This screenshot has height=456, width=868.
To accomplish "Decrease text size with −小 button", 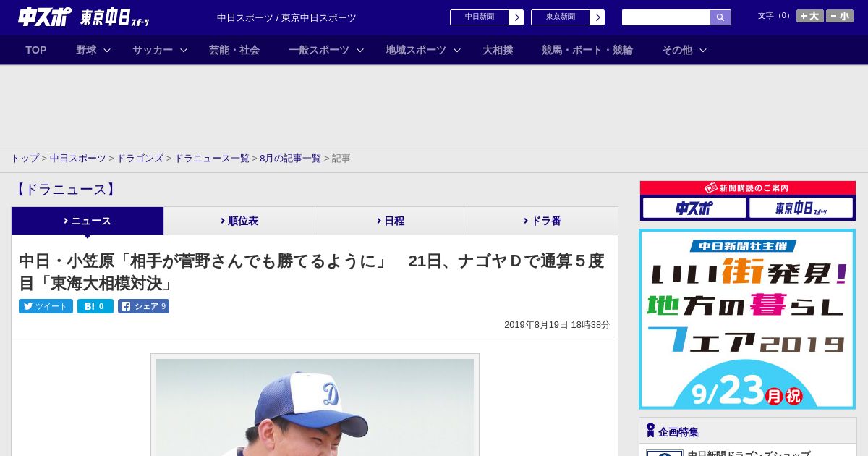I will (840, 16).
